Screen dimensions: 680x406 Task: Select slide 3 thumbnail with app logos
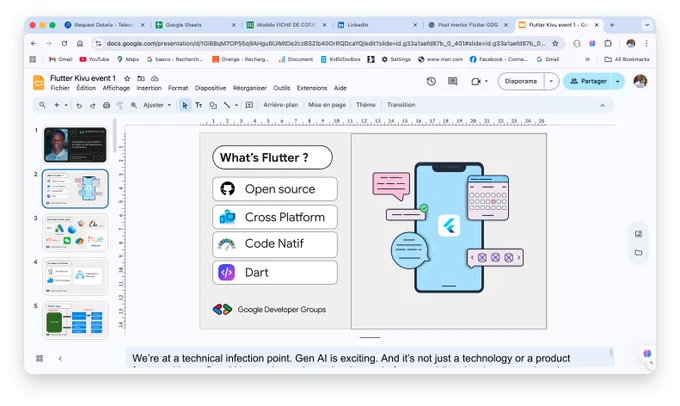[75, 233]
